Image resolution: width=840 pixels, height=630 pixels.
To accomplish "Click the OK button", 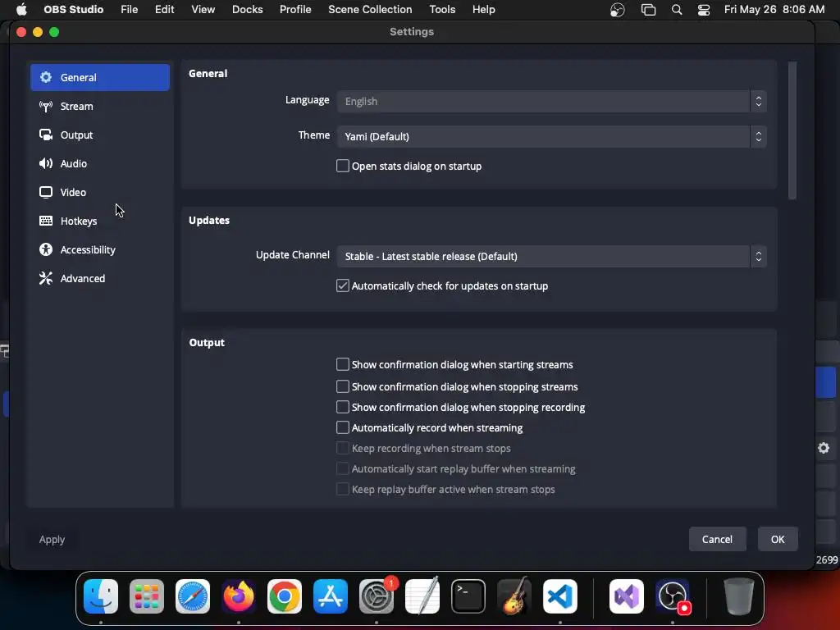I will [778, 540].
